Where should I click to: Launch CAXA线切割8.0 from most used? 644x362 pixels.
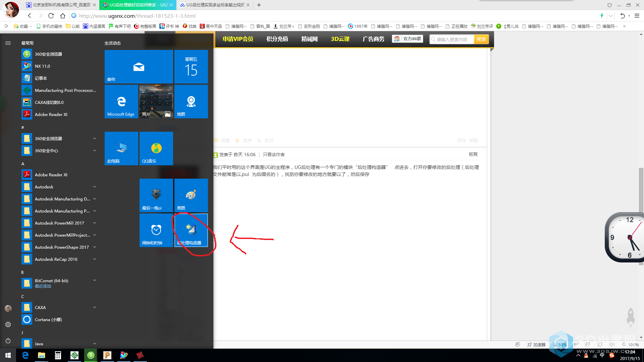[60, 102]
